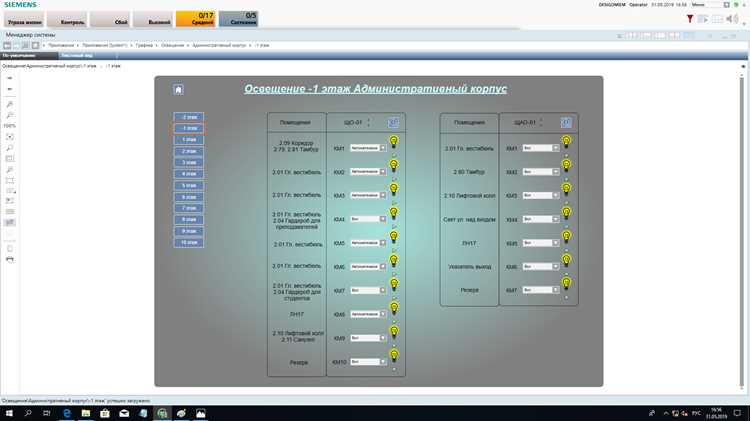Open the KM8 mode dropdown in the left table's ЛН17 row

pyautogui.click(x=368, y=314)
